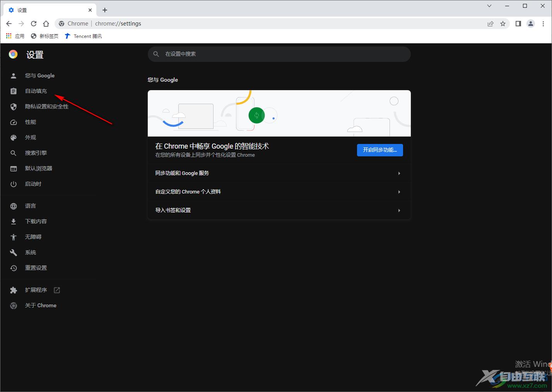Open the 系统 settings section
The width and height of the screenshot is (552, 392).
[x=31, y=252]
